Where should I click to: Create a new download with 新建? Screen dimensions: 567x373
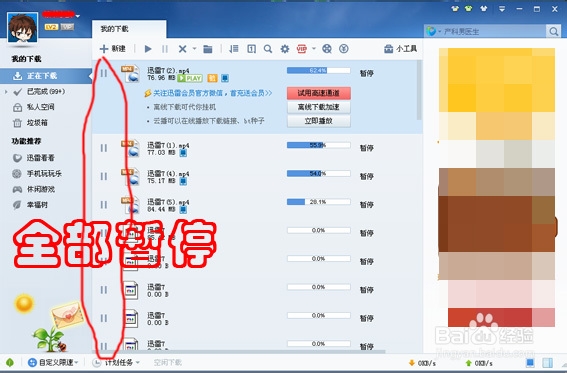[x=113, y=49]
